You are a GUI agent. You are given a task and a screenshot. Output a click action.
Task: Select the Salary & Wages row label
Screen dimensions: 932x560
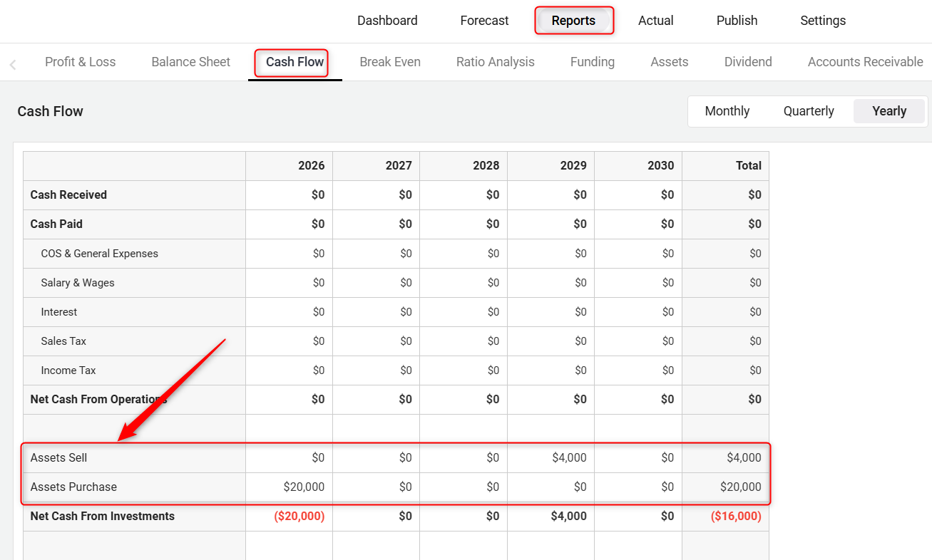[78, 282]
